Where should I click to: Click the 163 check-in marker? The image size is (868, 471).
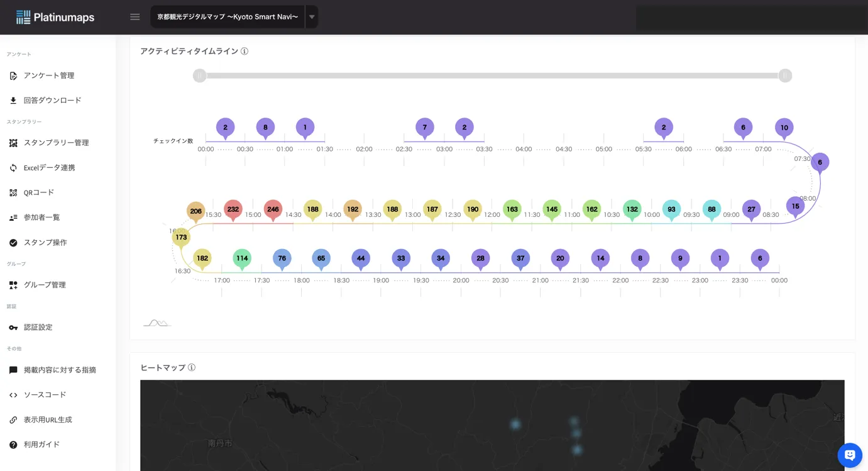[512, 210]
